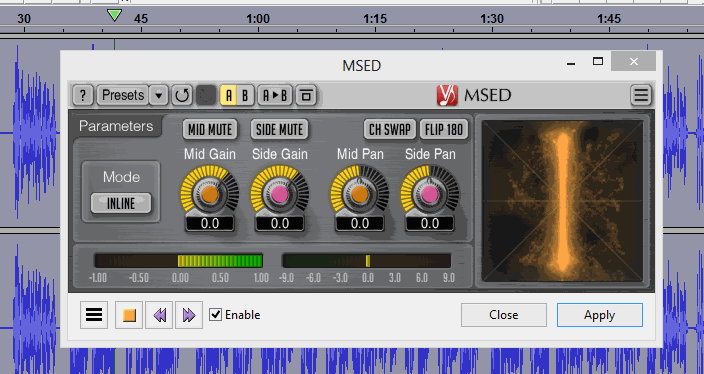Click the Mid Gain 0.0 value field
Image resolution: width=704 pixels, height=374 pixels.
[210, 224]
